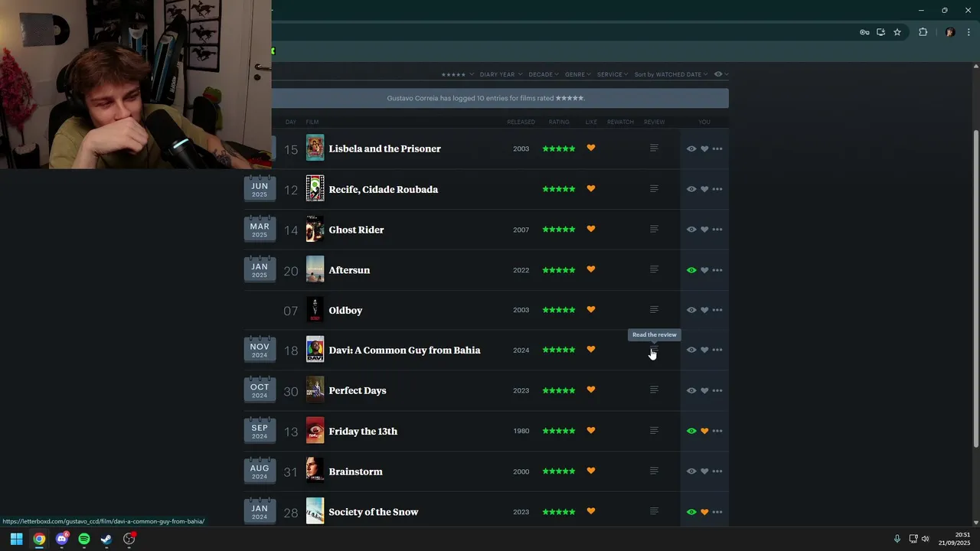
Task: Toggle your like heart for Friday the 13th
Action: (x=704, y=431)
